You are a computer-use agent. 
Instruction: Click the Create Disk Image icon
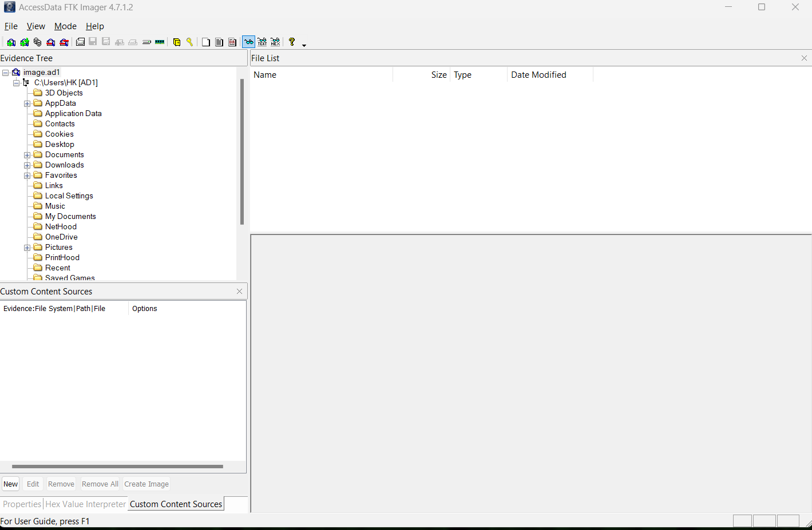click(80, 42)
